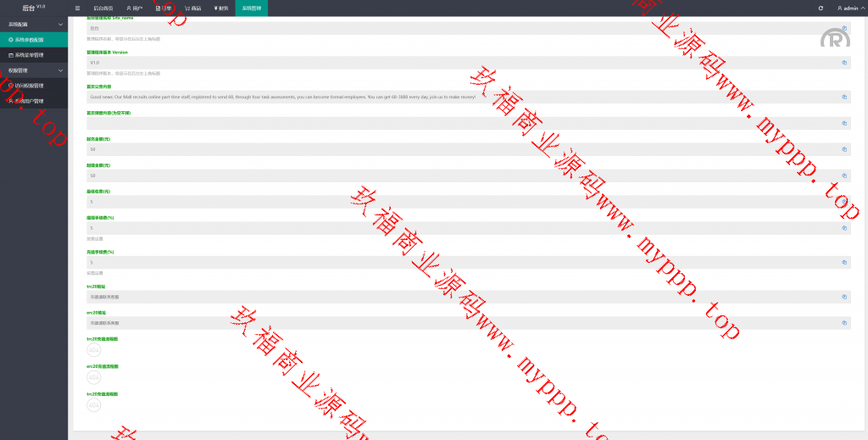This screenshot has width=868, height=440.
Task: Click copy icon beside 首页公告内容 field
Action: 844,97
